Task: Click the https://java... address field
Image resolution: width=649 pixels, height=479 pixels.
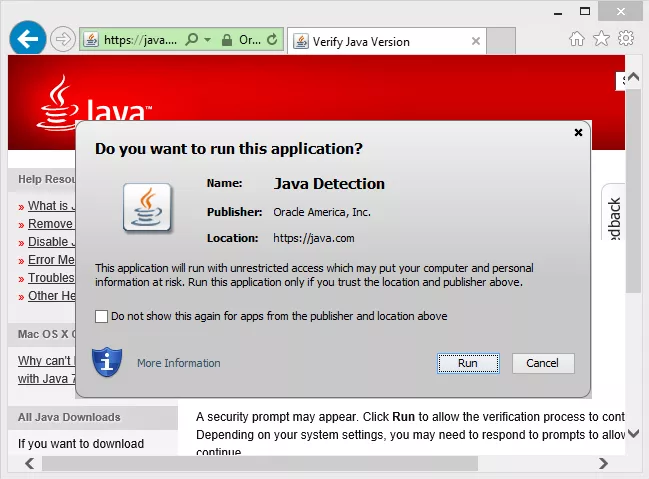Action: (141, 40)
